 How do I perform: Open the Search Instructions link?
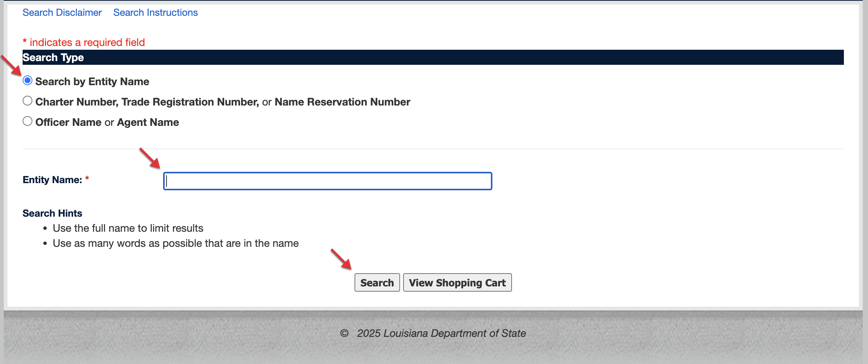point(155,12)
